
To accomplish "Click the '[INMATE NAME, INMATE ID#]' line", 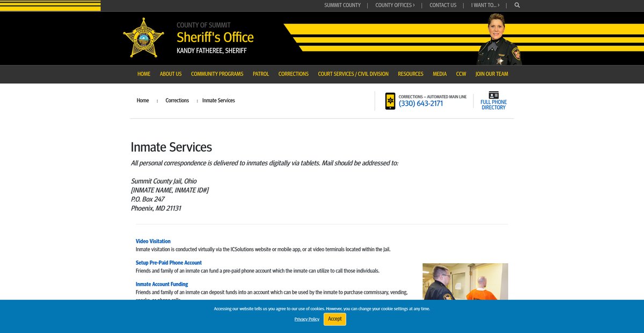I will (170, 190).
